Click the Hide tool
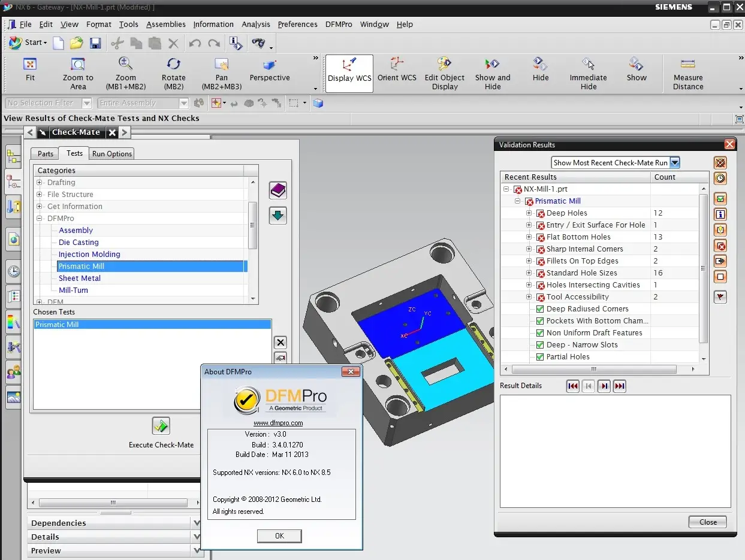745x560 pixels. [541, 69]
